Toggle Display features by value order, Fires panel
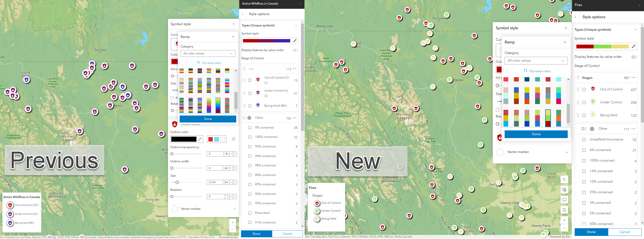644x239 pixels. [634, 57]
